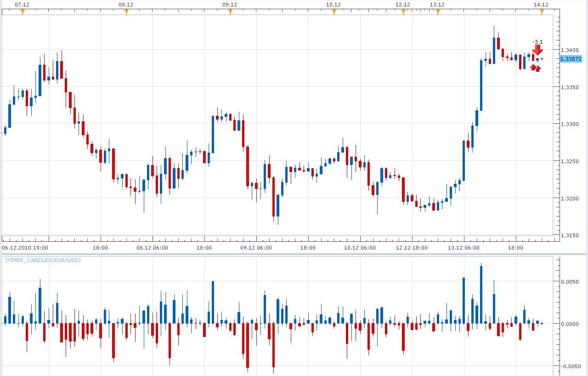The width and height of the screenshot is (588, 376).
Task: Click the current price label 1.33872
Action: tap(571, 59)
